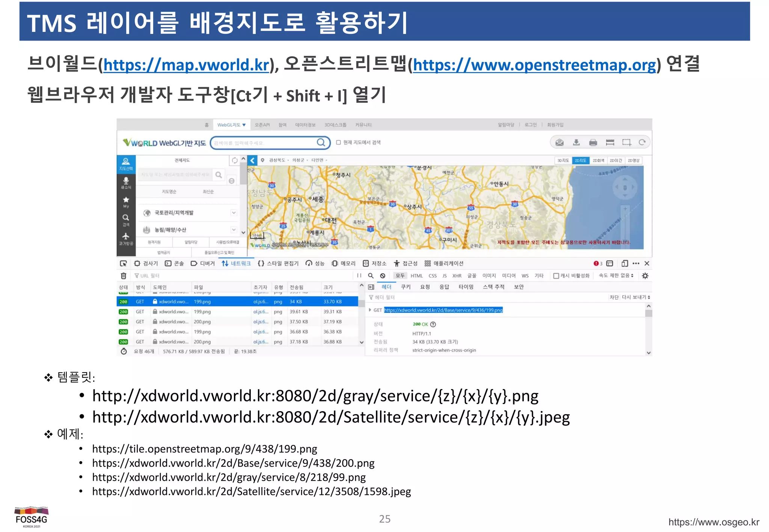
Task: Select the vworld distance measure icon
Action: click(x=610, y=143)
